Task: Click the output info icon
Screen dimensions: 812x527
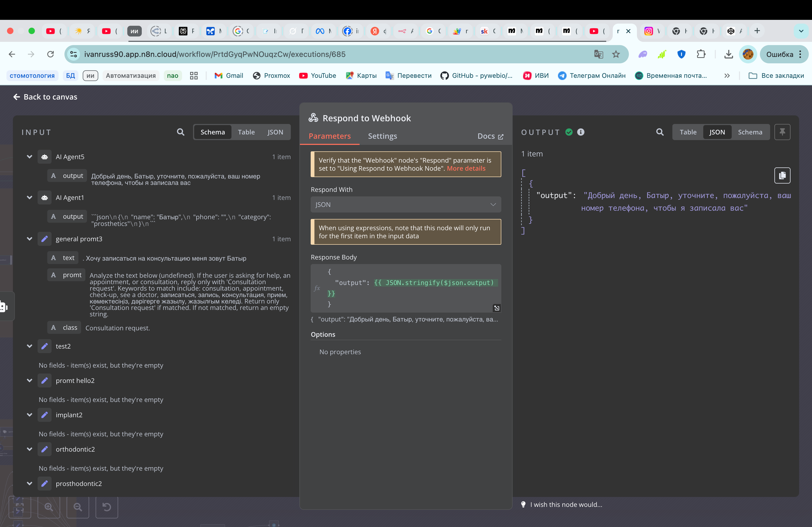Action: (x=580, y=132)
